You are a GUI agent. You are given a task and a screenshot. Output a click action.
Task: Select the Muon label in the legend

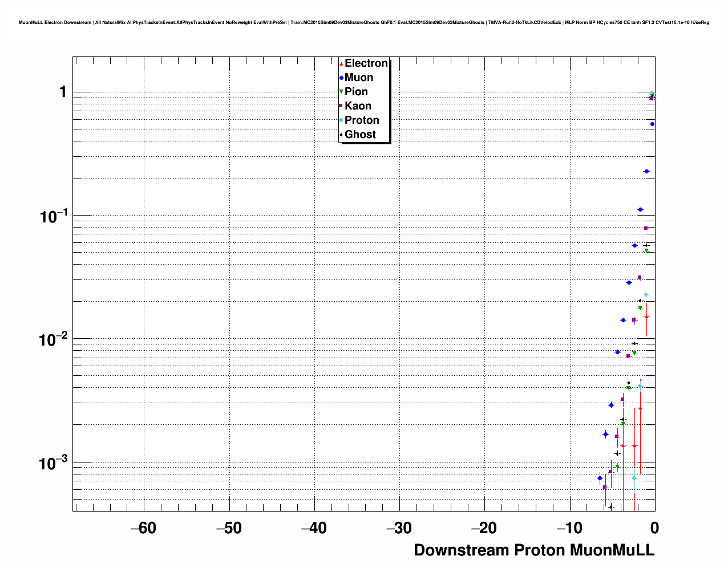coord(359,78)
